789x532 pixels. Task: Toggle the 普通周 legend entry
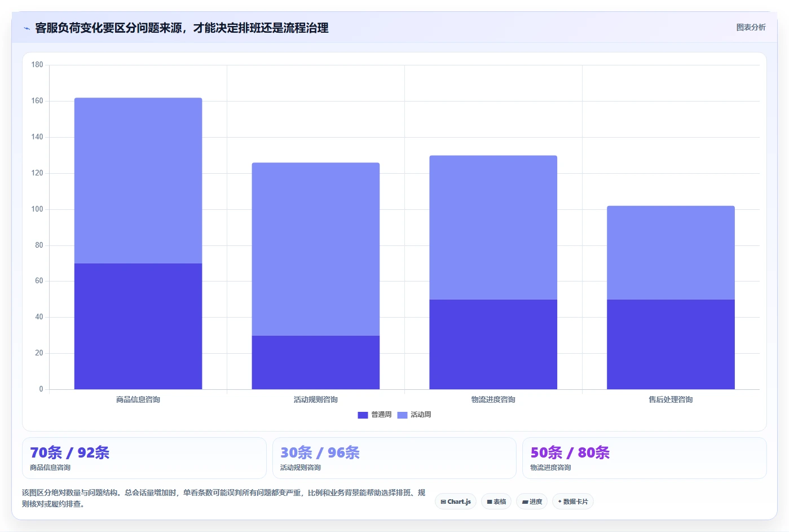[x=374, y=415]
